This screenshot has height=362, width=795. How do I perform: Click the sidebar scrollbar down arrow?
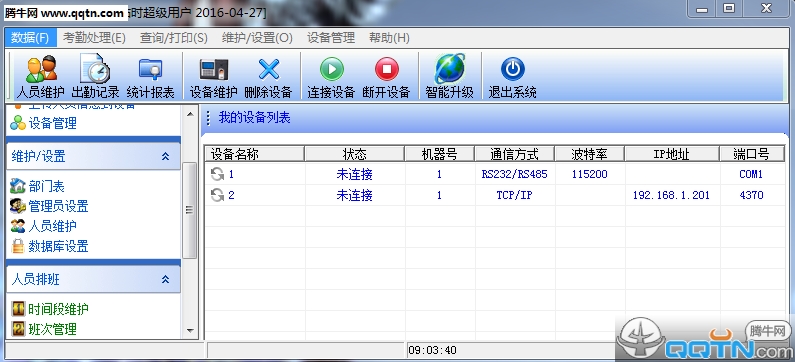pyautogui.click(x=190, y=331)
